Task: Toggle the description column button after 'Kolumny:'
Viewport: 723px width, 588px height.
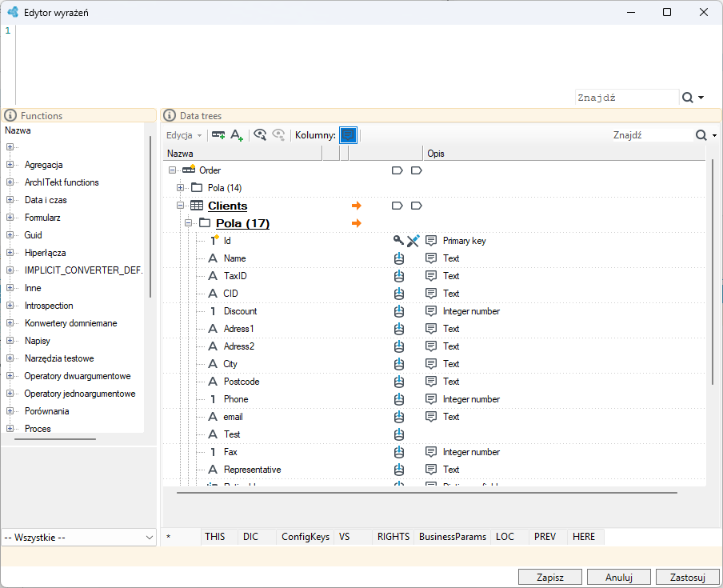Action: (x=348, y=135)
